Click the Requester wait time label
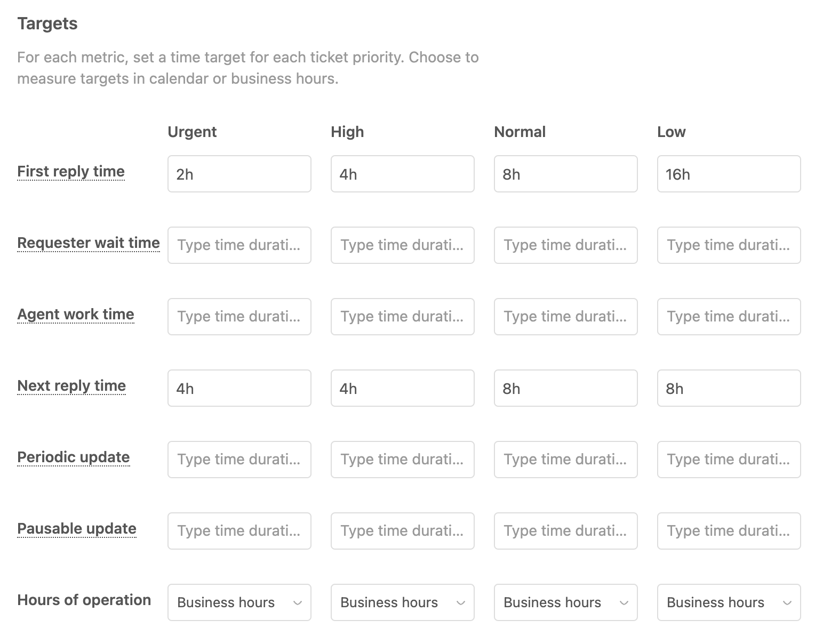 pyautogui.click(x=89, y=243)
